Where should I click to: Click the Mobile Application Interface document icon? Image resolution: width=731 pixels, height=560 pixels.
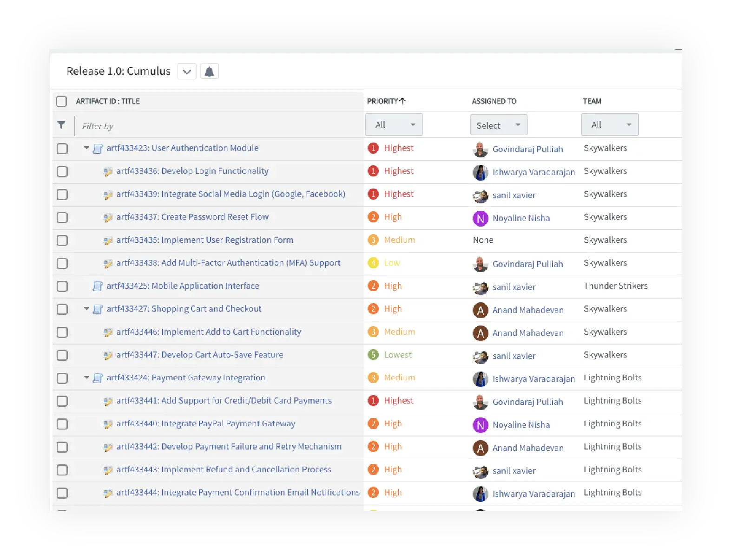click(98, 286)
